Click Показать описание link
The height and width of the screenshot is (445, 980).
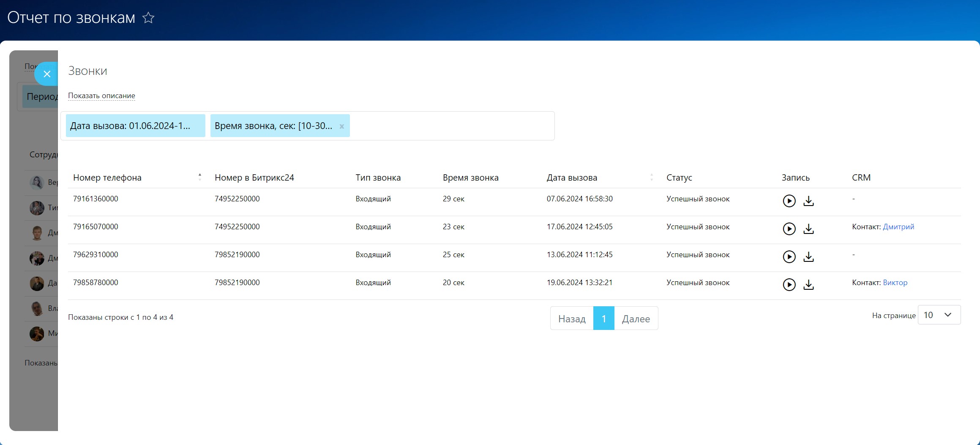[x=101, y=96]
